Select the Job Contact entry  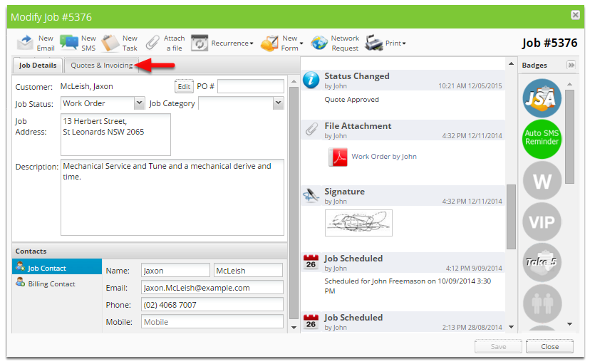(57, 267)
